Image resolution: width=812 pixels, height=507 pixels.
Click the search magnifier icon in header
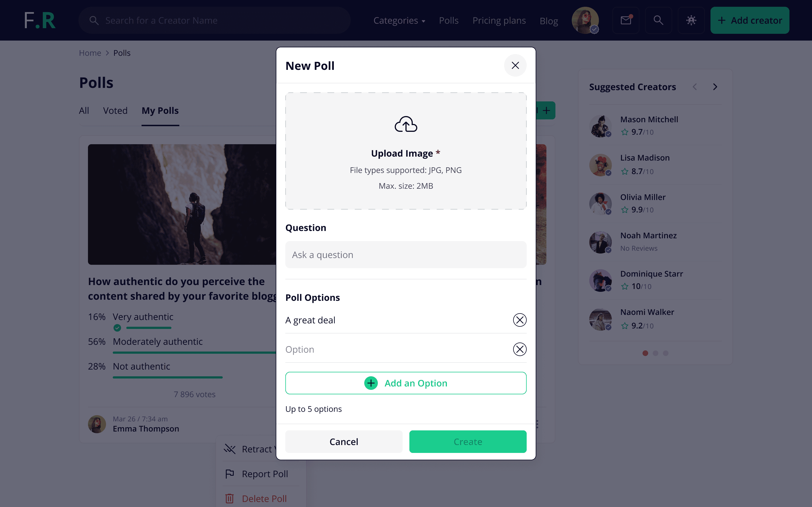(658, 20)
